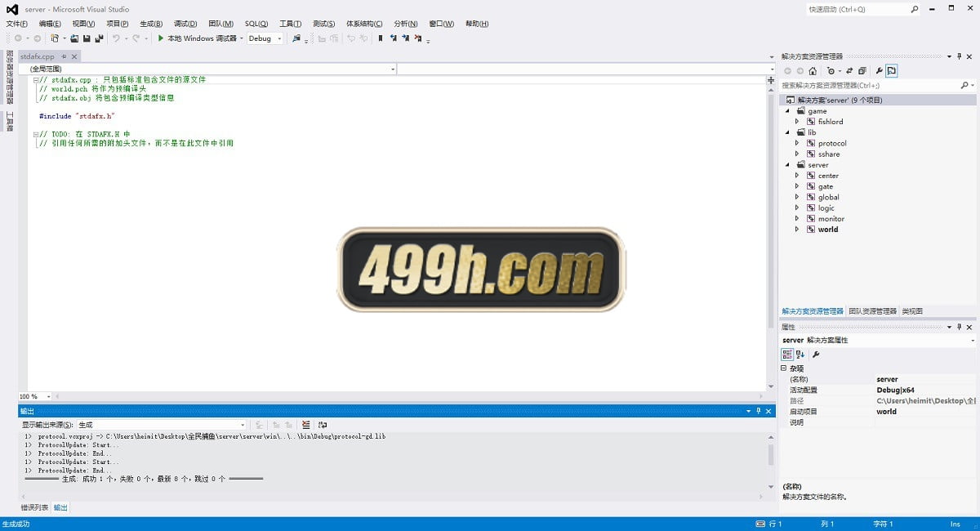The width and height of the screenshot is (980, 531).
Task: Open the 工具(T) menu
Action: point(290,24)
